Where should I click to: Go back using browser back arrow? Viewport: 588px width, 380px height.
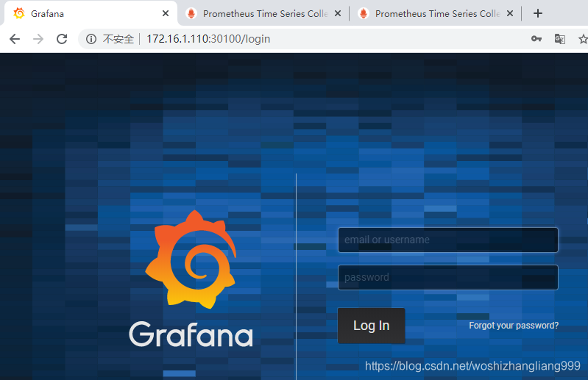[x=15, y=39]
